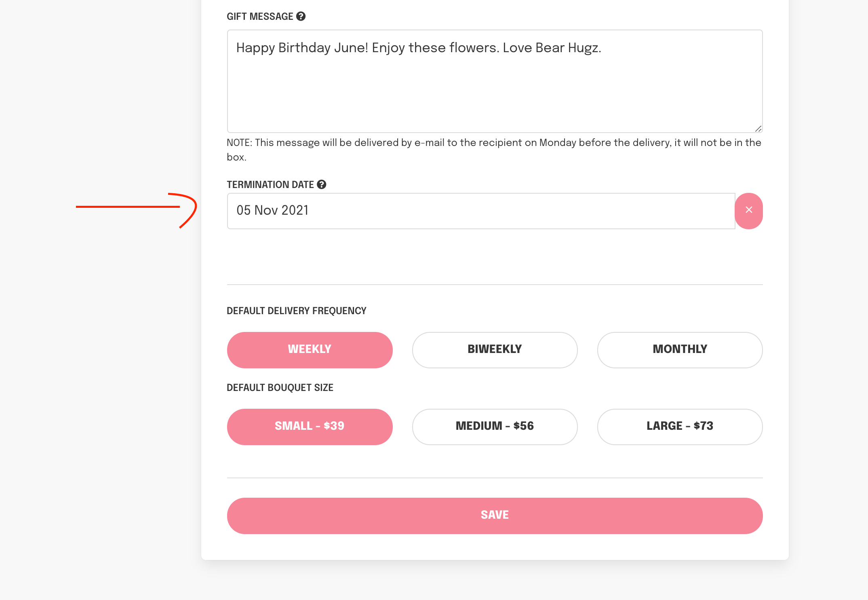This screenshot has height=600, width=868.
Task: Open the termination date picker field
Action: click(481, 211)
